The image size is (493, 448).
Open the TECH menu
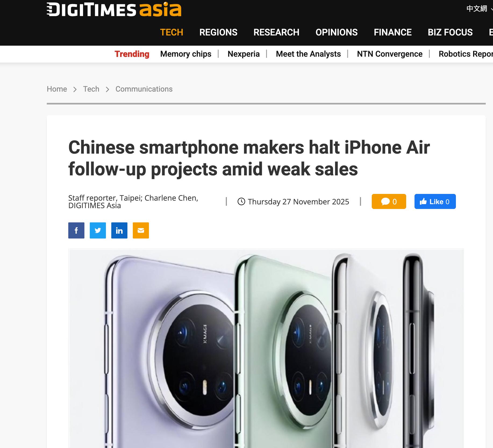[x=172, y=32]
